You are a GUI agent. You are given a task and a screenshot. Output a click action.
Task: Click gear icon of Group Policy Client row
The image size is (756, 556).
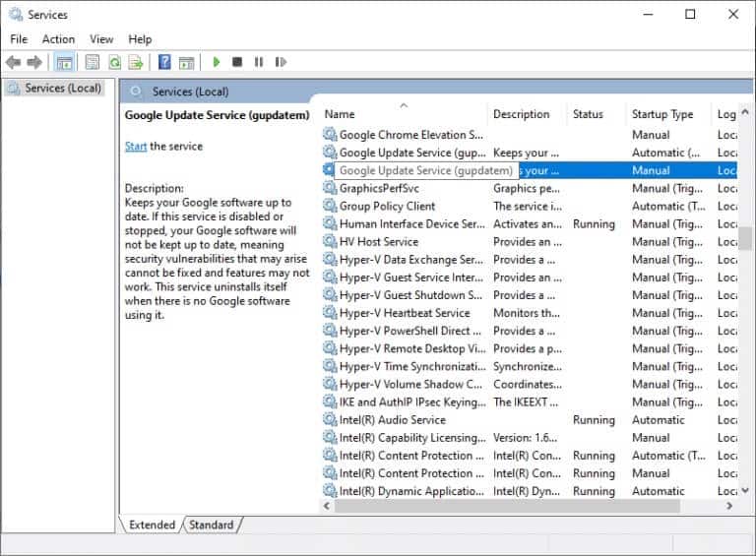click(330, 206)
